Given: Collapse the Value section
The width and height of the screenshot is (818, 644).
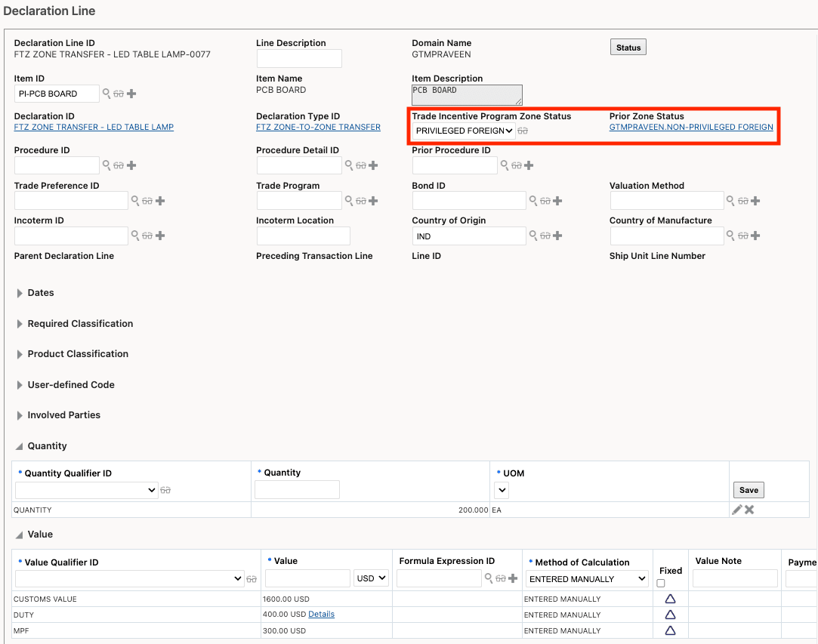Looking at the screenshot, I should pyautogui.click(x=19, y=535).
